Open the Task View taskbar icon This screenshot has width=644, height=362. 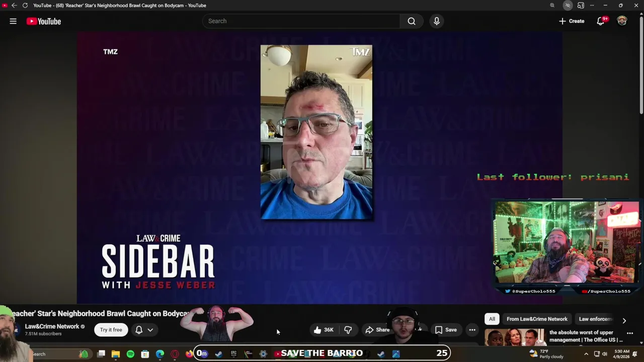click(x=101, y=354)
